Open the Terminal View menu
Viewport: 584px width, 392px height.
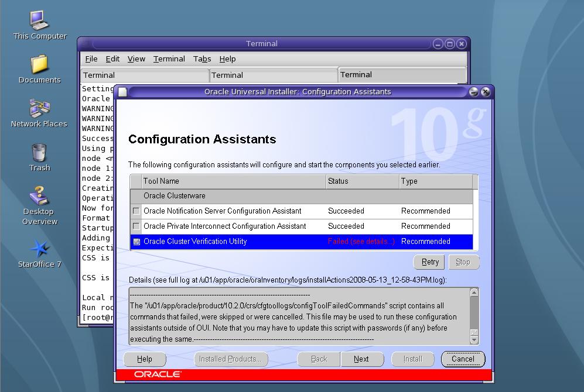coord(136,59)
